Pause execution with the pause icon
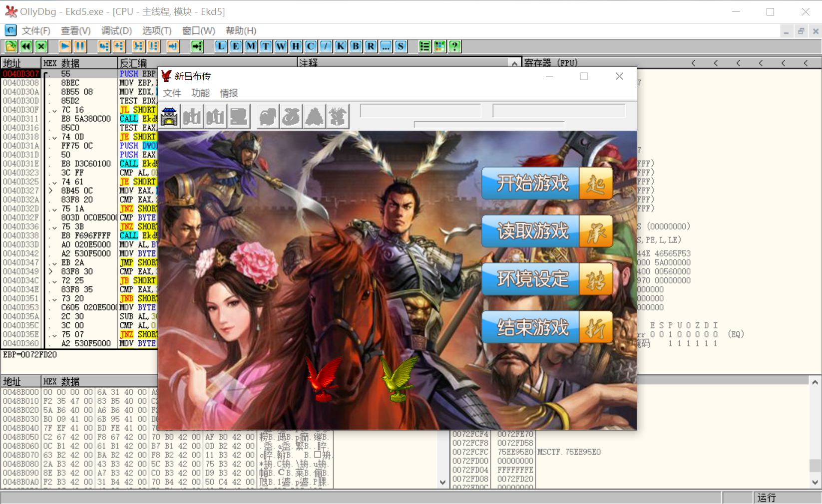The width and height of the screenshot is (822, 504). coord(80,46)
